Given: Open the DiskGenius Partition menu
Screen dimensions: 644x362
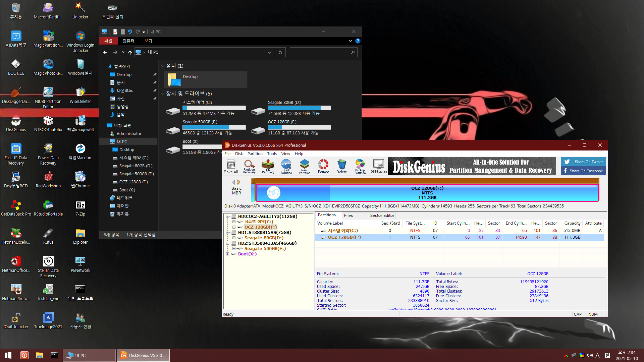Looking at the screenshot, I should click(255, 154).
